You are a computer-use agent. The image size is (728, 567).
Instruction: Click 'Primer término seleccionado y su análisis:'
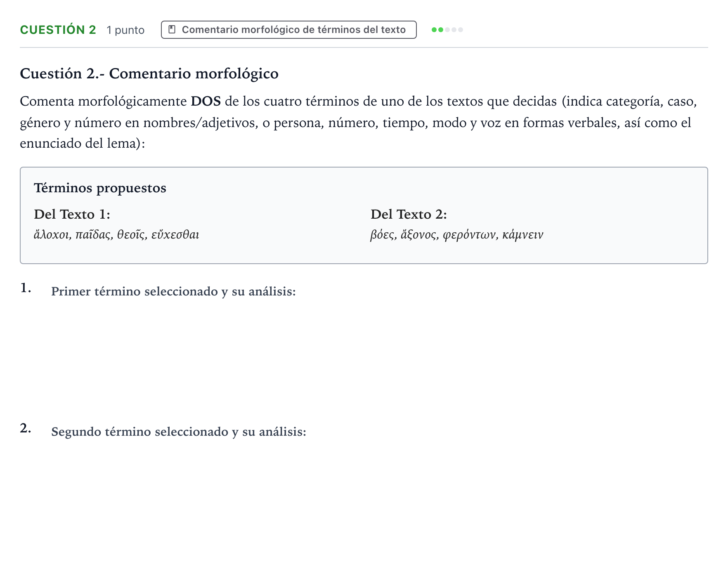click(174, 291)
